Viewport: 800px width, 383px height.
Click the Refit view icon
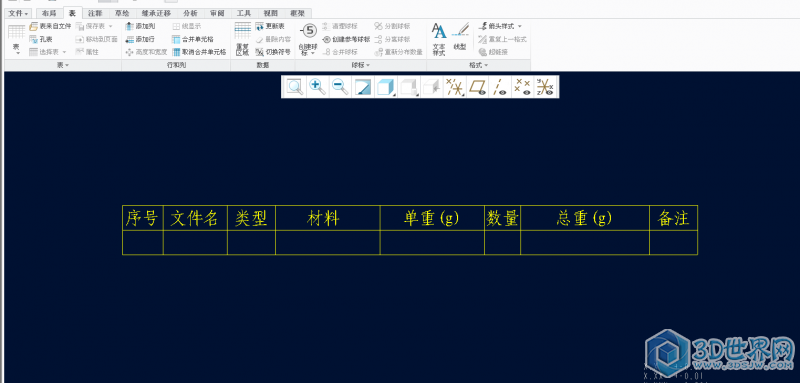(x=294, y=87)
